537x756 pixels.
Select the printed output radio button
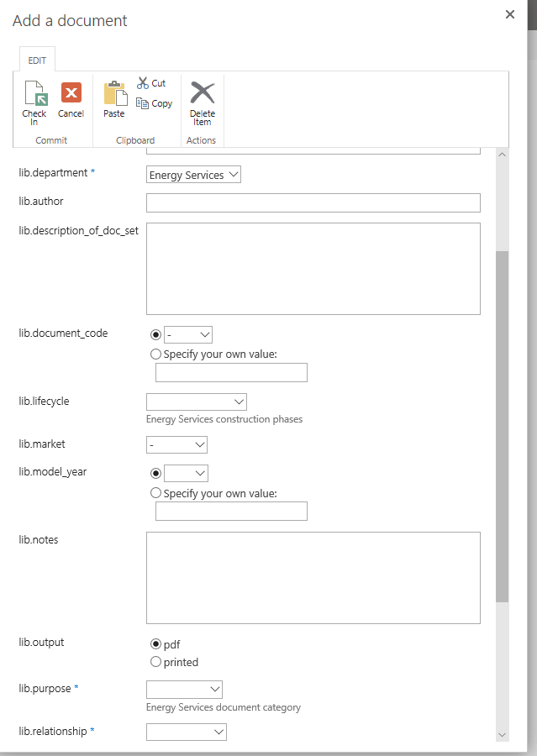155,662
